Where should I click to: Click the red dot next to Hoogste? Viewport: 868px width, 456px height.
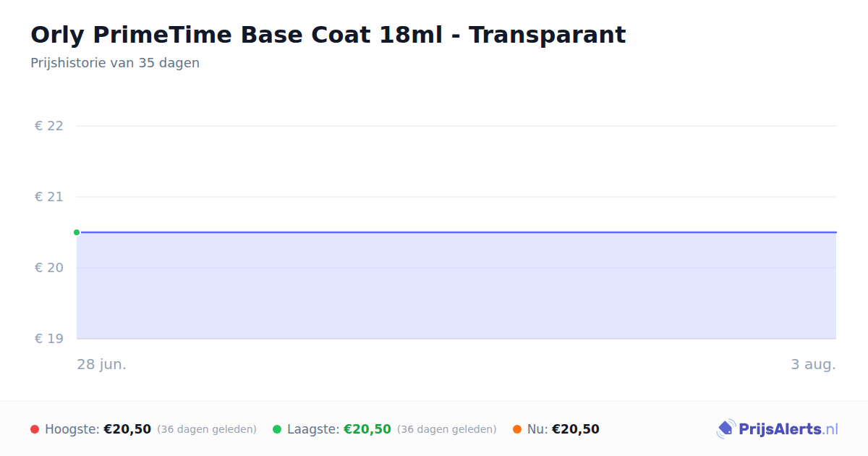tap(35, 429)
